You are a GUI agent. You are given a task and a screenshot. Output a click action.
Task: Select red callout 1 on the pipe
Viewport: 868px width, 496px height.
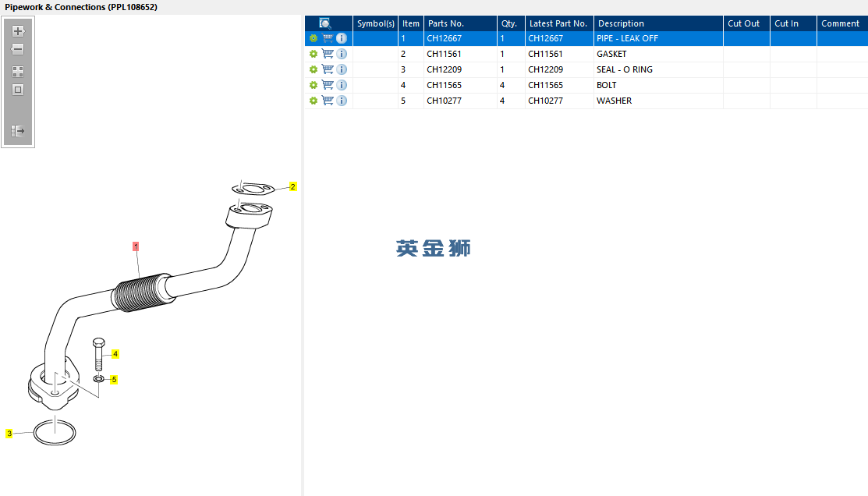(136, 246)
